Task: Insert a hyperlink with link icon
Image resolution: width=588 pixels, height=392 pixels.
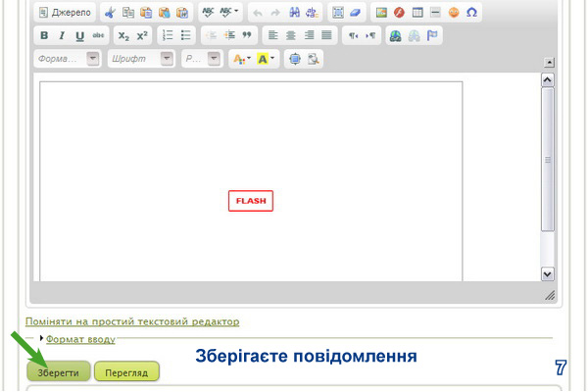Action: (395, 35)
